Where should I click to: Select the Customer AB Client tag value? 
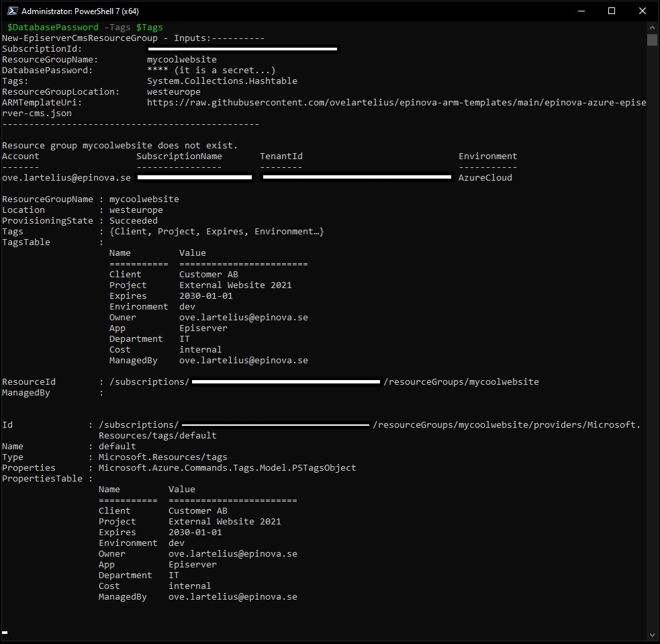207,274
